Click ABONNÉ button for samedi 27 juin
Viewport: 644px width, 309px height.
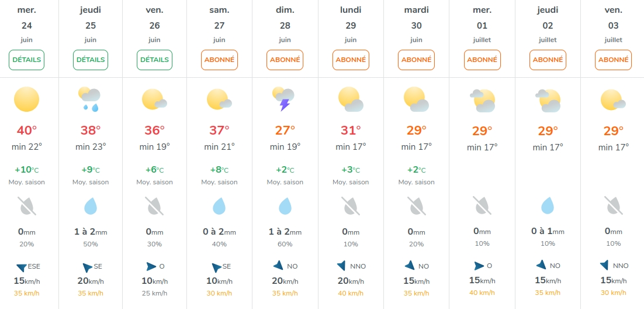[219, 60]
